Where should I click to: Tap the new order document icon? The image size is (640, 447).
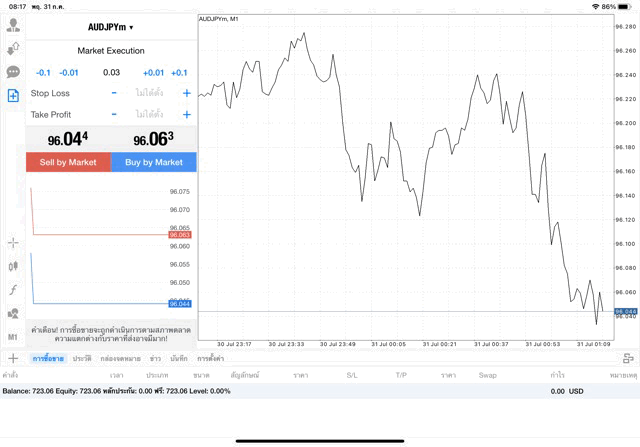13,96
